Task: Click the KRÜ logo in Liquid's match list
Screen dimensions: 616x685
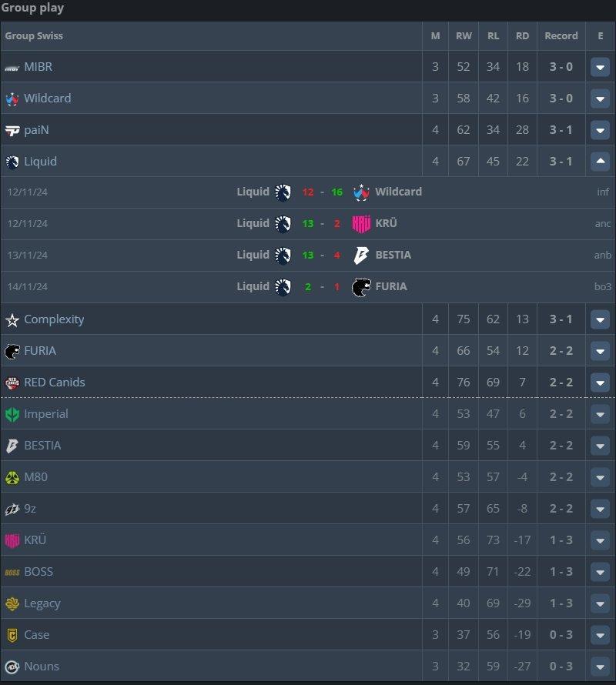Action: click(x=361, y=224)
